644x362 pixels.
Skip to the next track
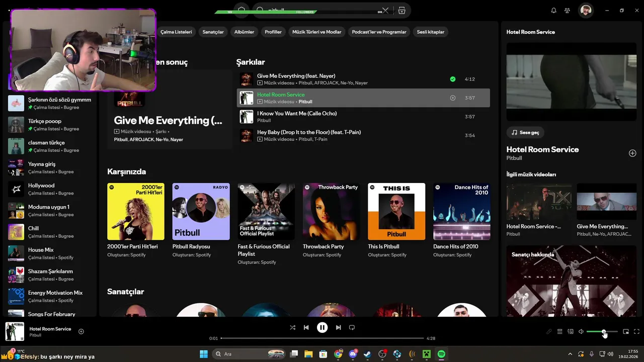(338, 327)
